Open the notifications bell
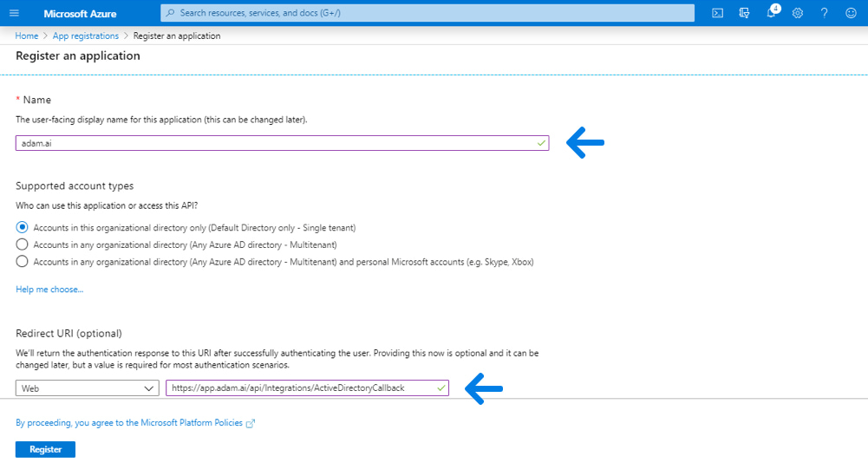 pyautogui.click(x=771, y=12)
